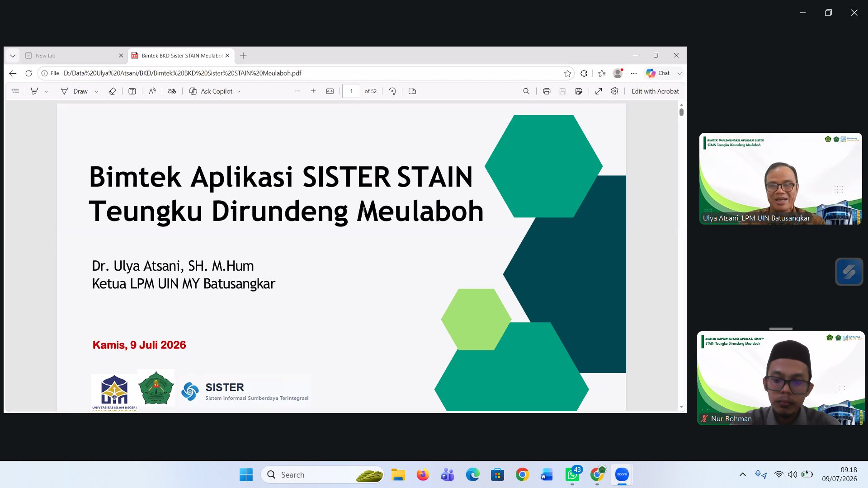Zoom in with the plus icon
The width and height of the screenshot is (868, 488).
pyautogui.click(x=313, y=91)
